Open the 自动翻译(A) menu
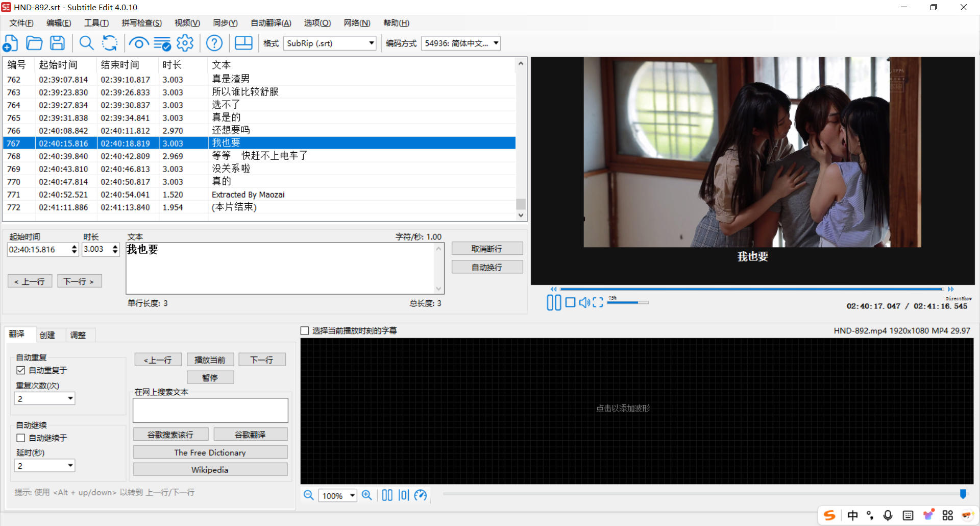This screenshot has height=526, width=980. point(271,23)
